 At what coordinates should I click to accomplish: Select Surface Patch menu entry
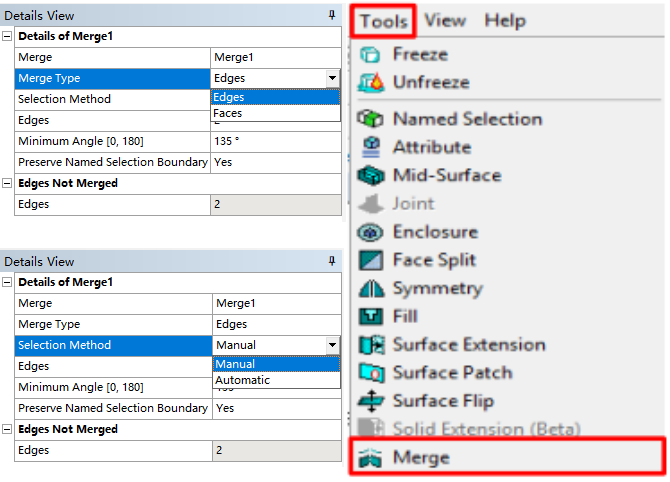click(453, 373)
